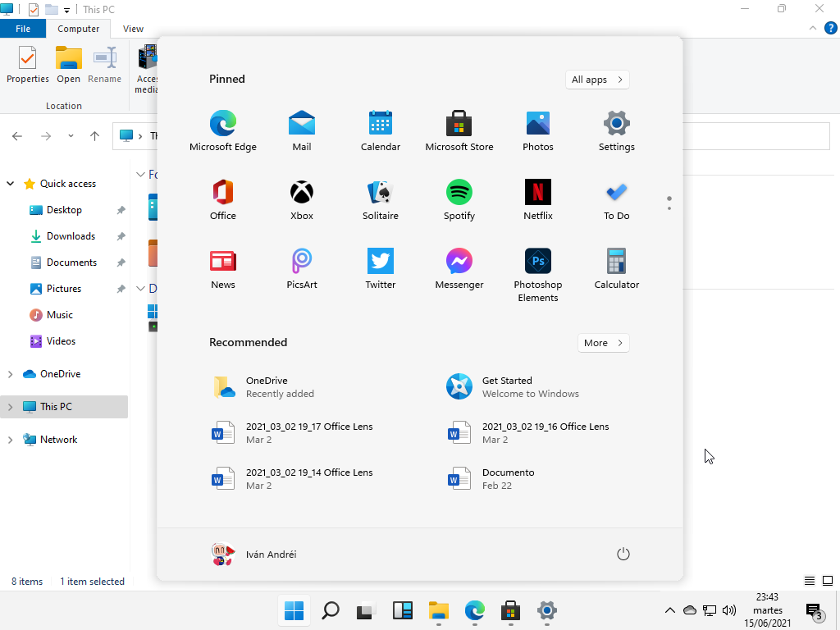Open the Iván Andréi user account menu

pos(254,555)
